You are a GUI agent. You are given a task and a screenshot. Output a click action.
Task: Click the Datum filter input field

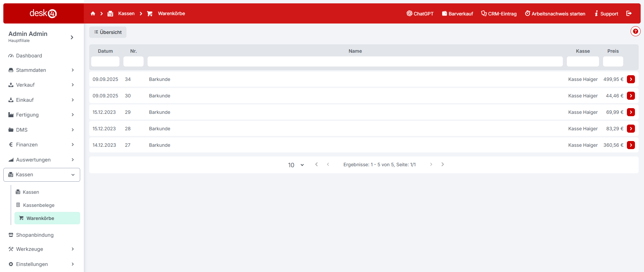coord(105,61)
